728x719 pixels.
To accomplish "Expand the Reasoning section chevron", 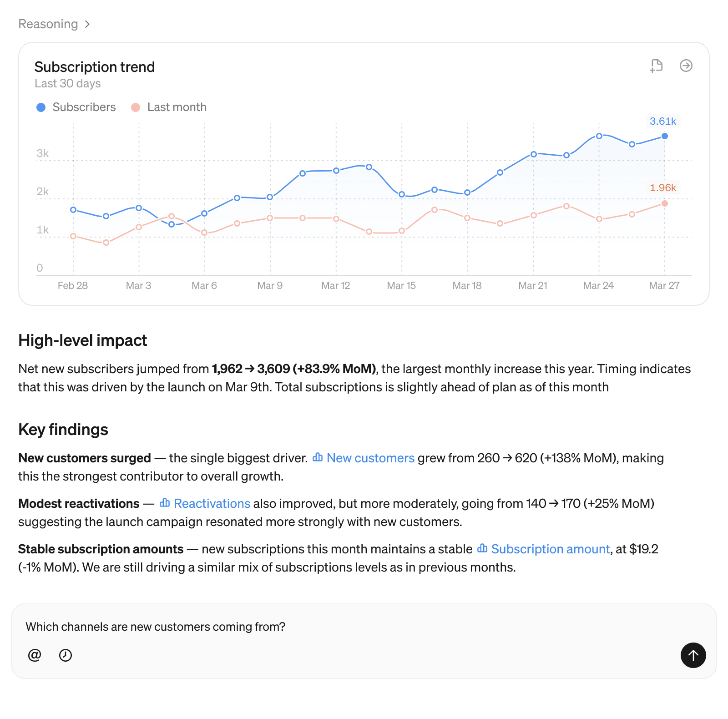I will point(87,24).
